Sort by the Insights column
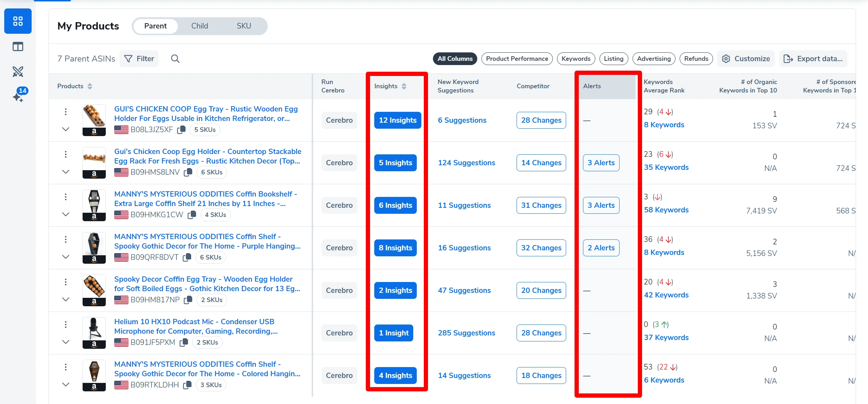 coord(404,86)
